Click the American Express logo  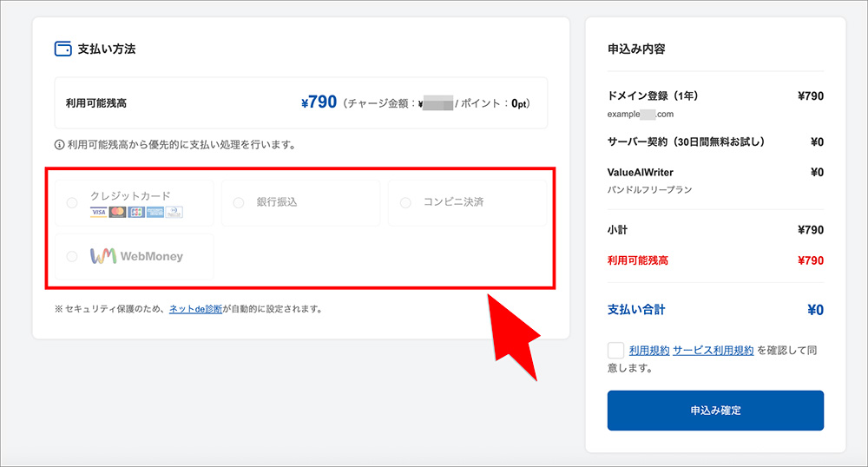coord(155,212)
